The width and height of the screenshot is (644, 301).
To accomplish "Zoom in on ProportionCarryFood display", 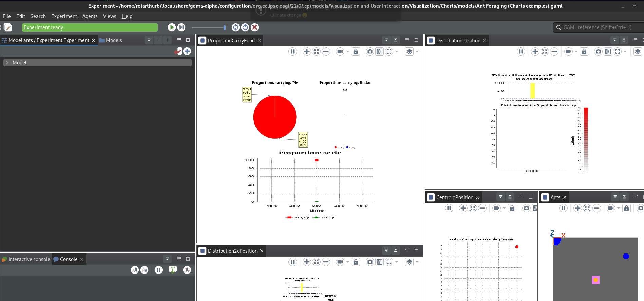I will click(x=307, y=51).
